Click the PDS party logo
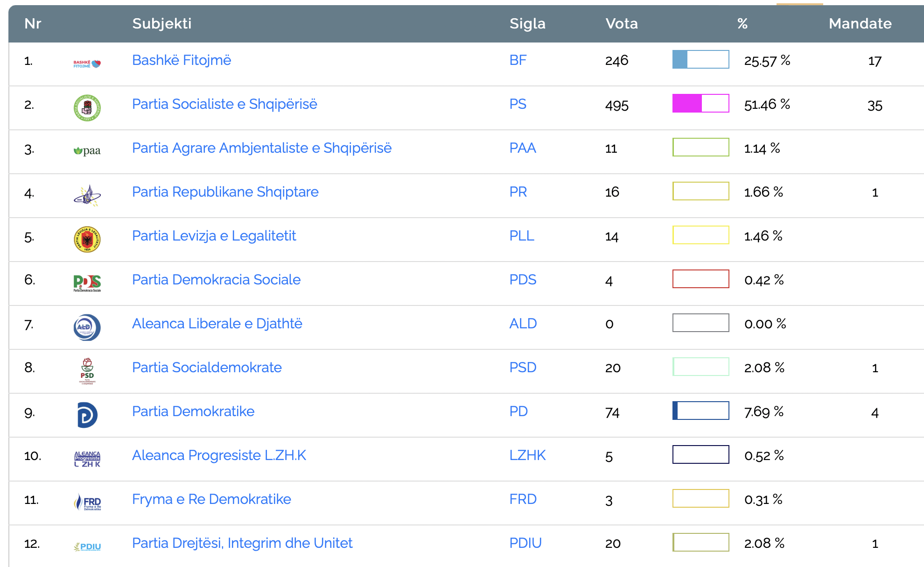 [x=87, y=283]
